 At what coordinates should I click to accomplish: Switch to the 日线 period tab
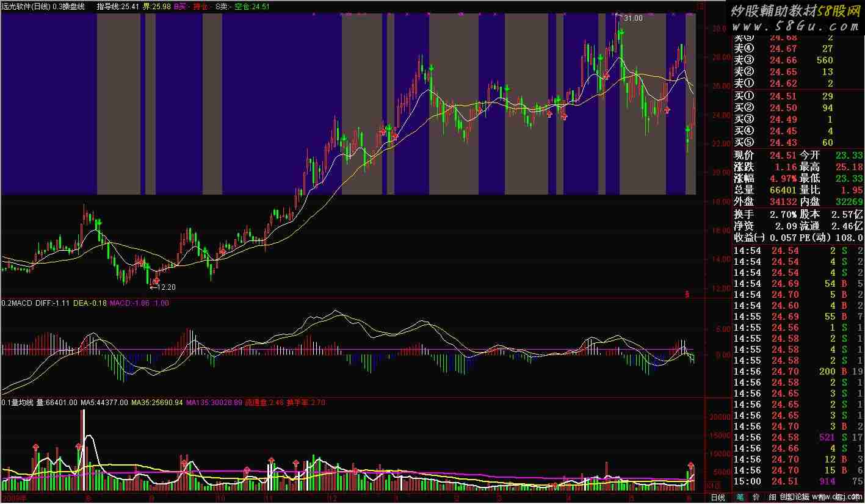click(x=718, y=497)
